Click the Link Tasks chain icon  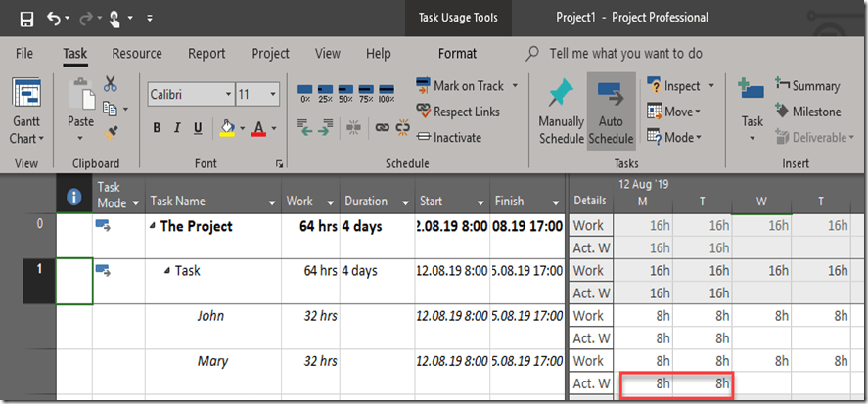click(x=382, y=128)
